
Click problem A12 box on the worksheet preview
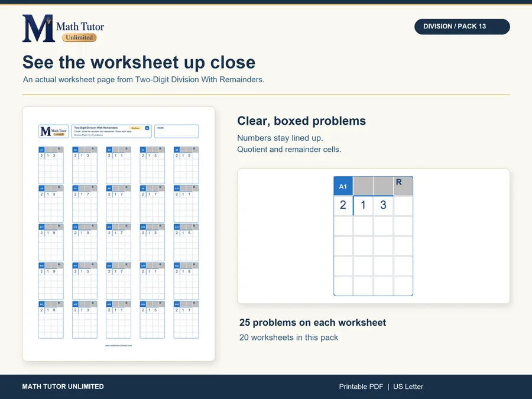85,242
